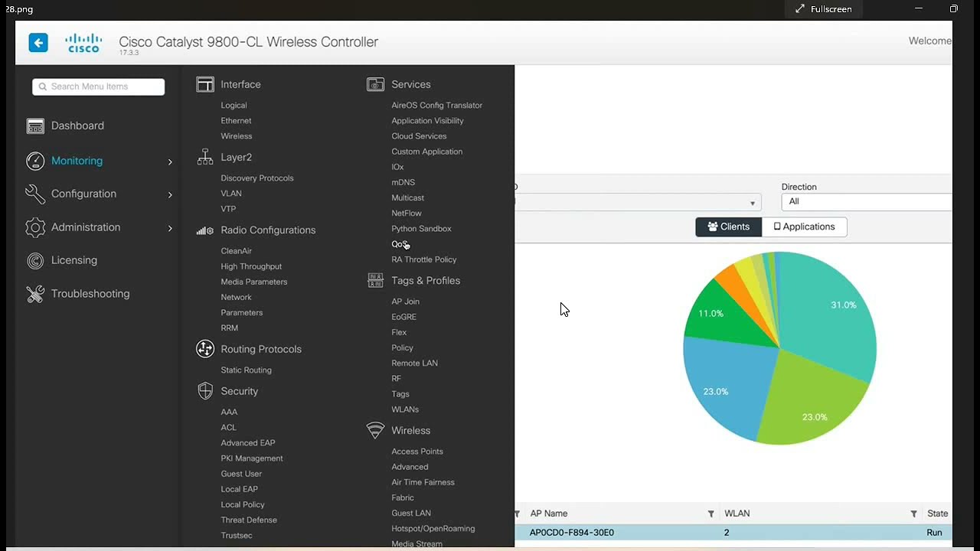980x551 pixels.
Task: Click the Radio Configurations icon
Action: click(x=205, y=230)
